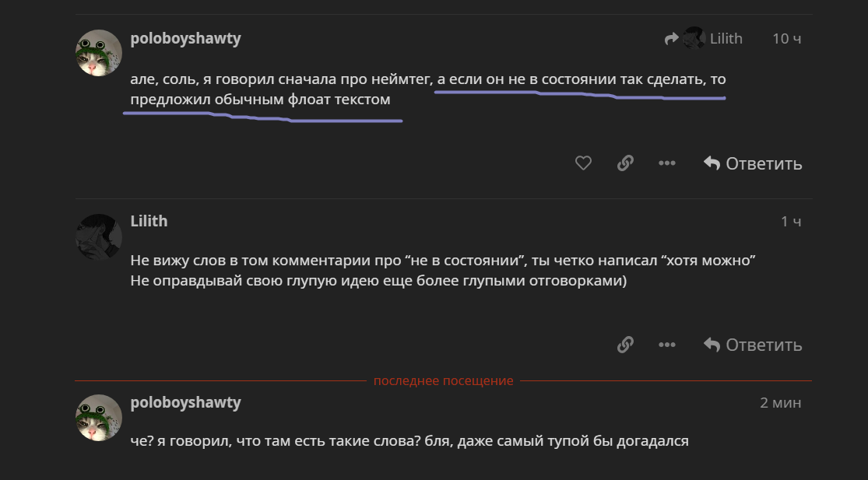Open the 2 мин timestamp of the latest post
868x480 pixels.
[x=781, y=402]
